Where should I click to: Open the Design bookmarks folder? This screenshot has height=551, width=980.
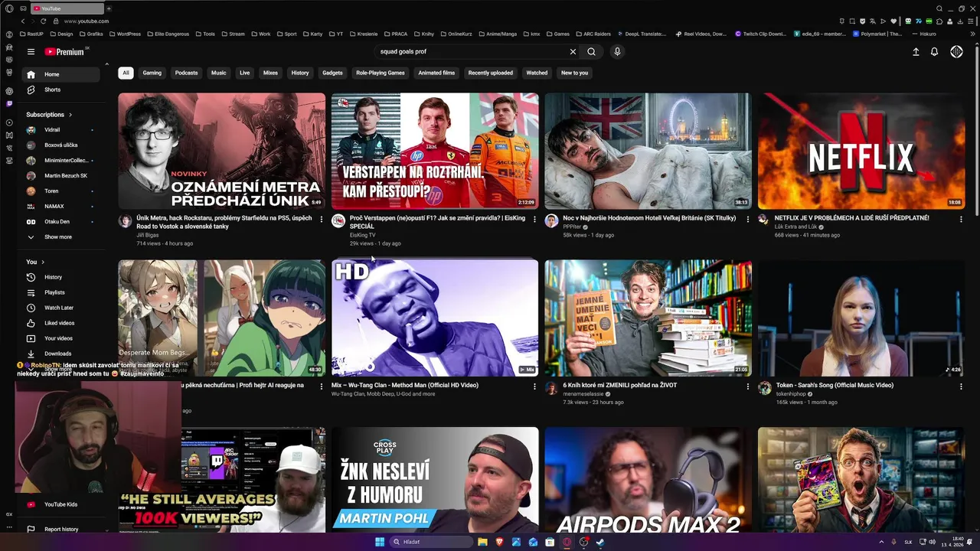[x=61, y=34]
